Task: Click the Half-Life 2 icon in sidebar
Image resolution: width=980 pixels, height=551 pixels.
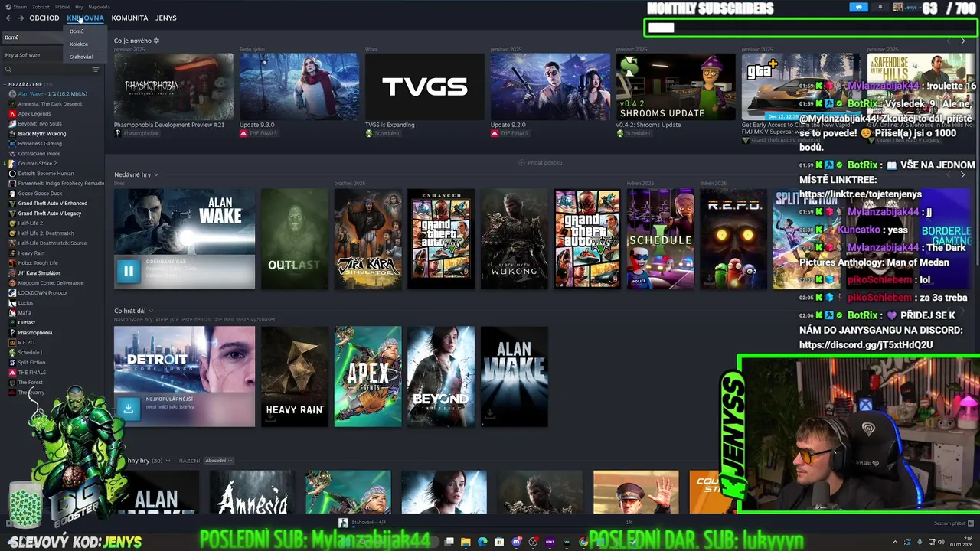Action: point(12,223)
